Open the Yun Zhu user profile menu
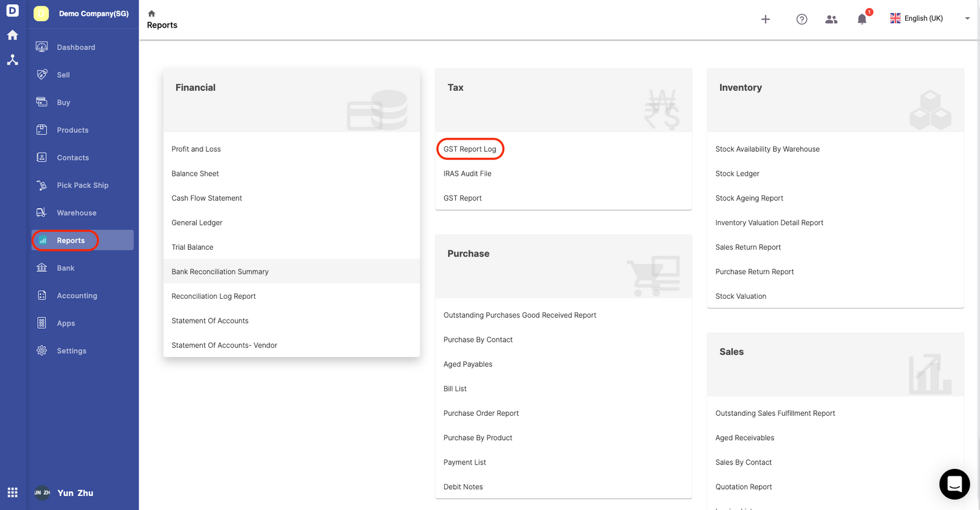This screenshot has height=510, width=980. [x=75, y=493]
